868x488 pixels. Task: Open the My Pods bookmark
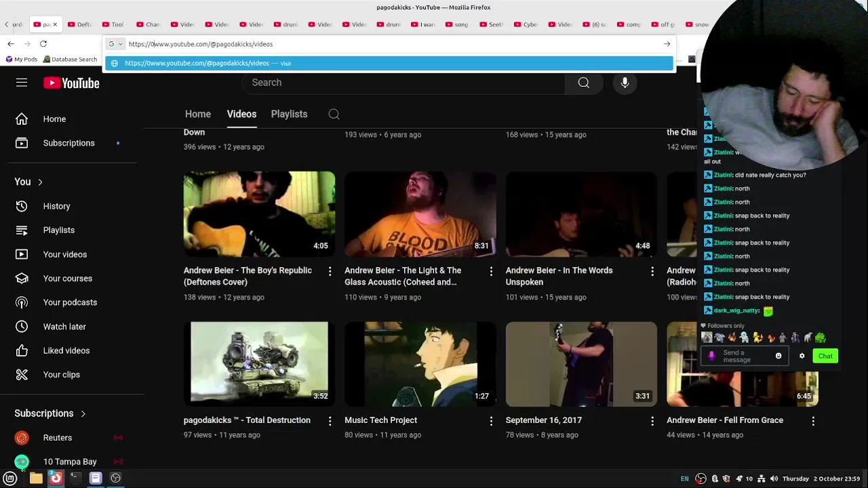click(x=22, y=59)
